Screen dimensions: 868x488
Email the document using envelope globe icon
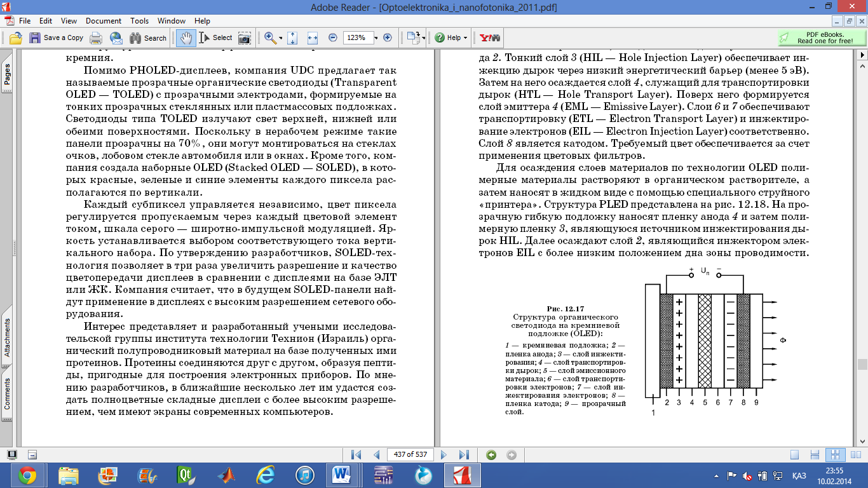click(x=116, y=37)
